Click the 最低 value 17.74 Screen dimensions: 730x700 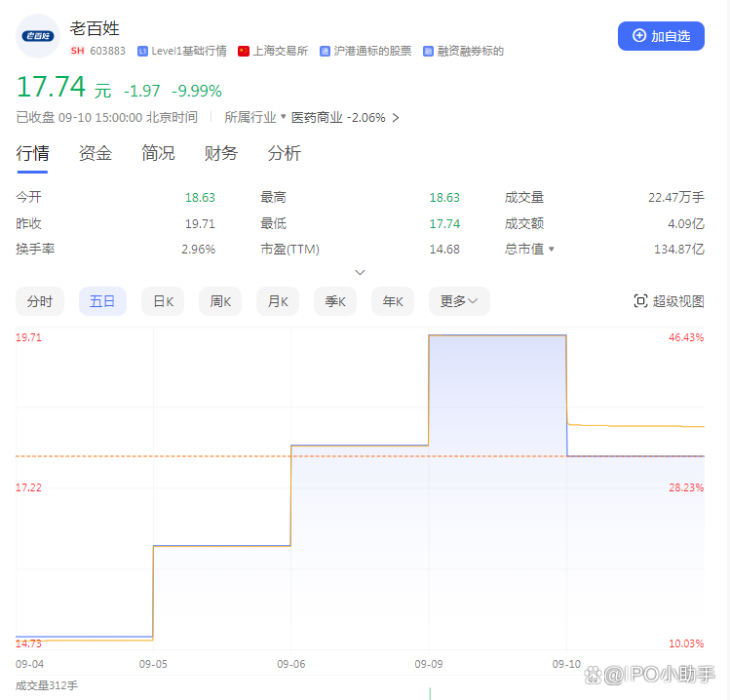(x=444, y=223)
